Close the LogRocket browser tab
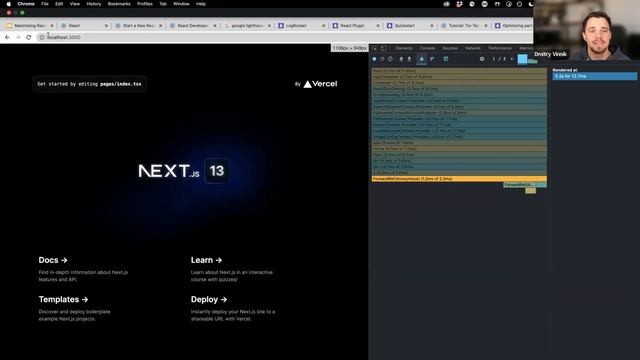 pos(323,26)
